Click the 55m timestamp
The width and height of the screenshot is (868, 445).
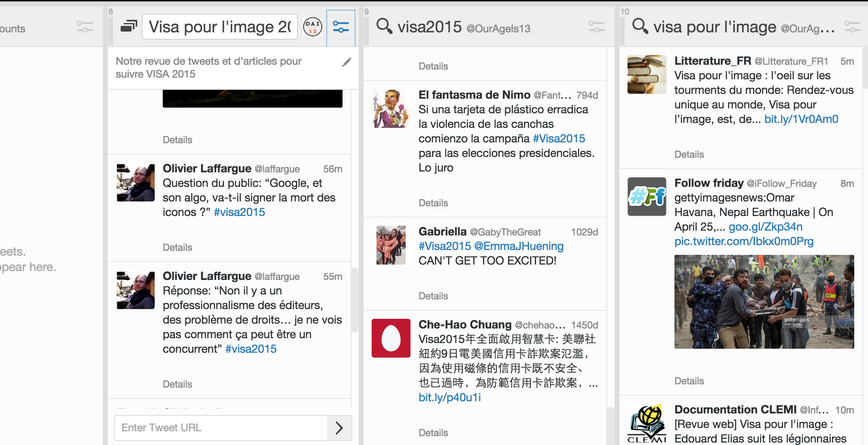click(333, 276)
